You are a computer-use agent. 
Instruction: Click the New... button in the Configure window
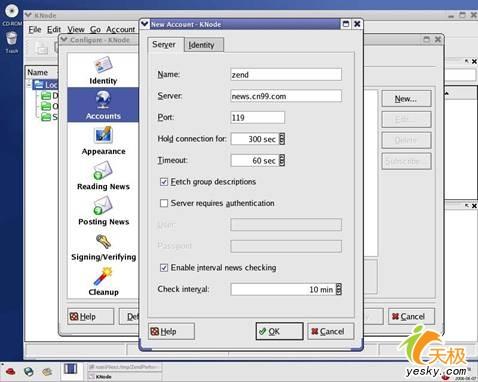click(x=406, y=99)
